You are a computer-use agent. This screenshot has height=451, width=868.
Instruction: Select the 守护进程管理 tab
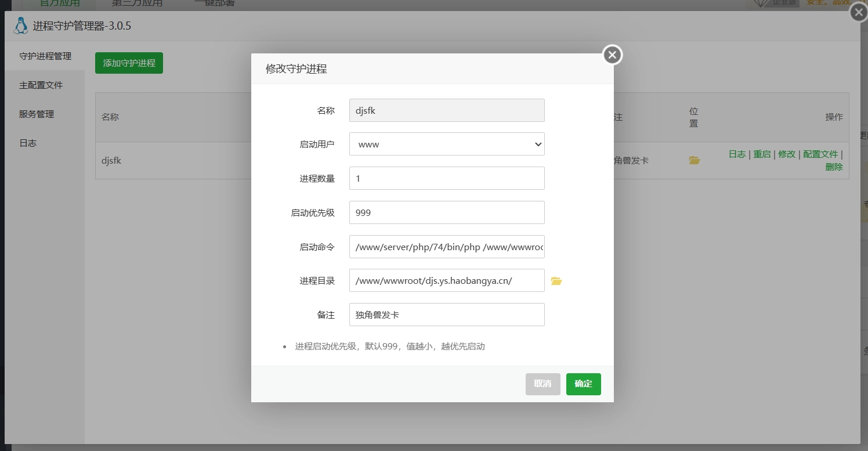pyautogui.click(x=45, y=56)
